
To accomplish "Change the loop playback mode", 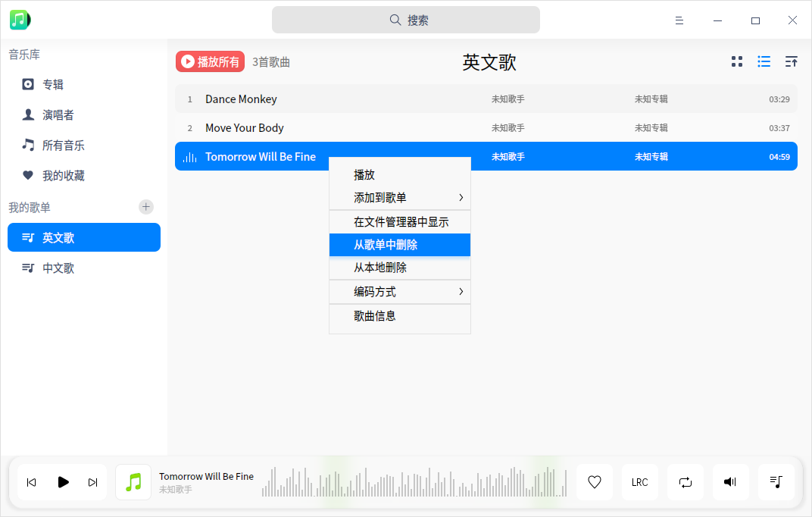I will coord(685,482).
